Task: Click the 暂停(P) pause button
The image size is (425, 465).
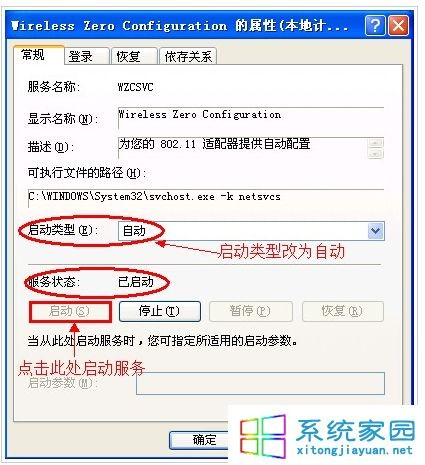Action: 251,312
